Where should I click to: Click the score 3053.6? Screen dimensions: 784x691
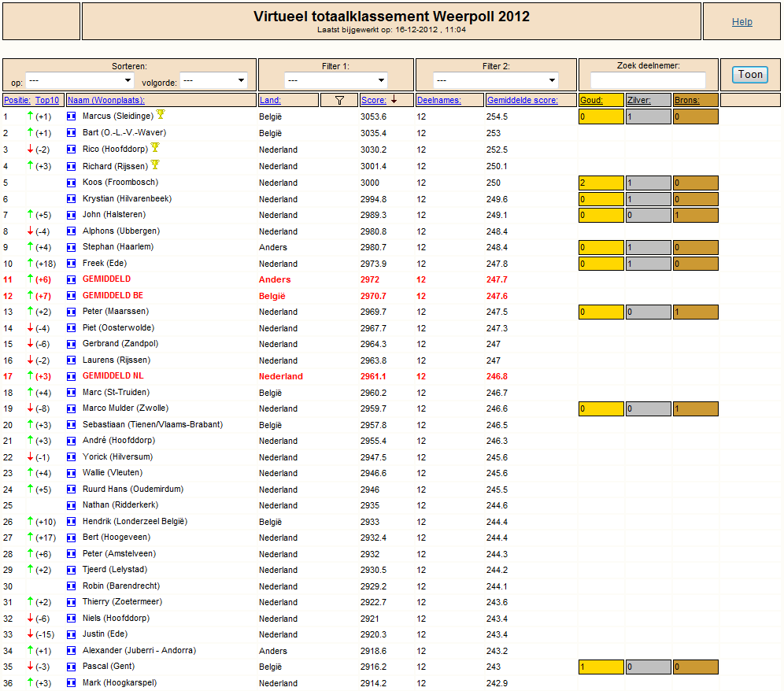(373, 116)
